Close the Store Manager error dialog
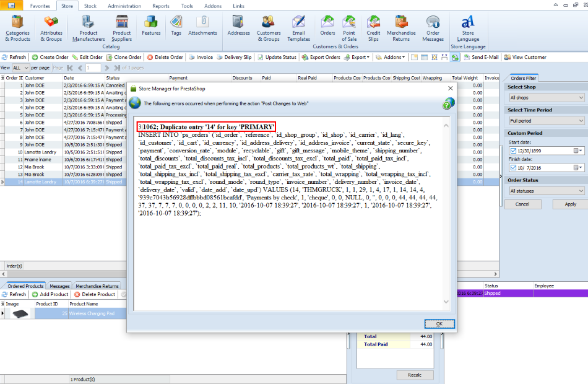Image resolution: width=588 pixels, height=384 pixels. pyautogui.click(x=451, y=88)
